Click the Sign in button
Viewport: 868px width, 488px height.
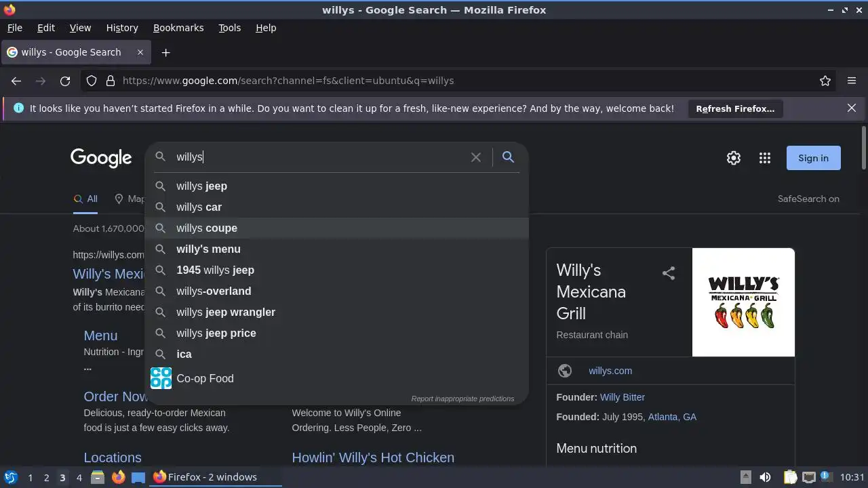tap(813, 158)
